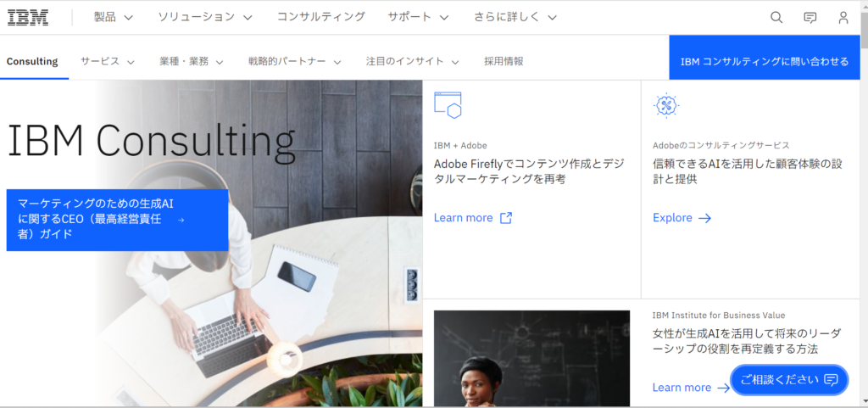Click the woman at chalkboard thumbnail

tap(532, 359)
